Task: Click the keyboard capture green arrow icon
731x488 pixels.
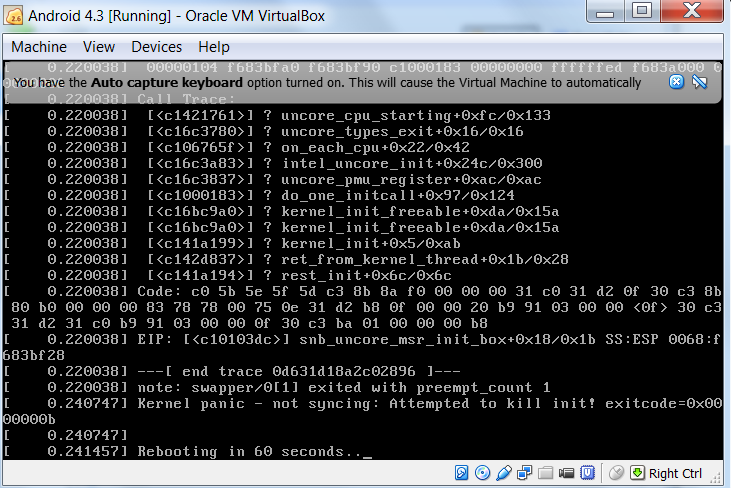Action: 637,473
